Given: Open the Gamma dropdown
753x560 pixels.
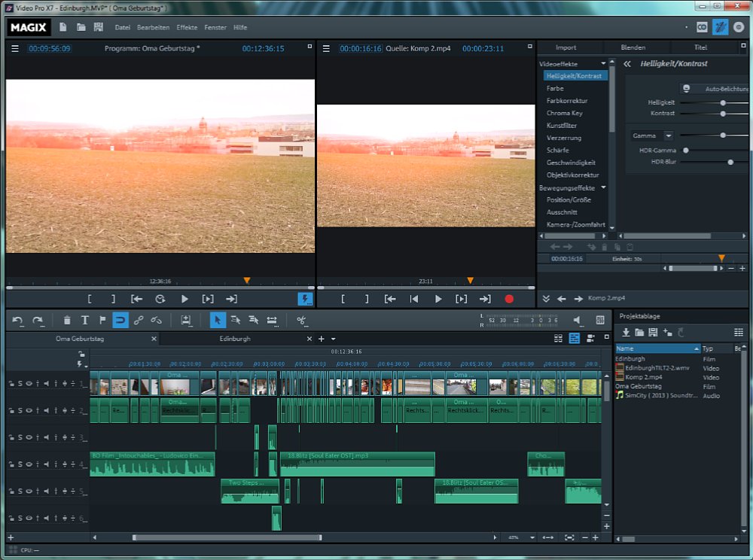Looking at the screenshot, I should coord(668,135).
